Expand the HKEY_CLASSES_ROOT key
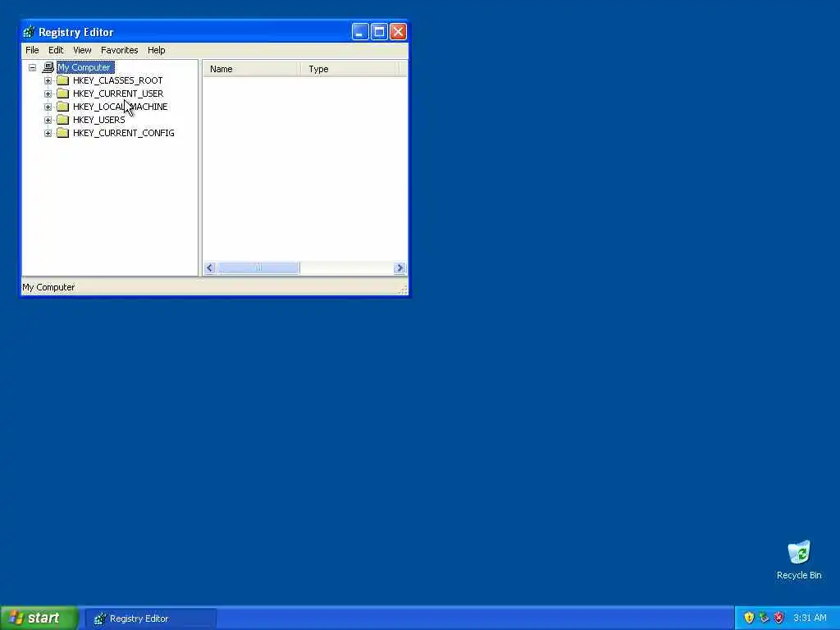This screenshot has height=630, width=840. pos(48,80)
